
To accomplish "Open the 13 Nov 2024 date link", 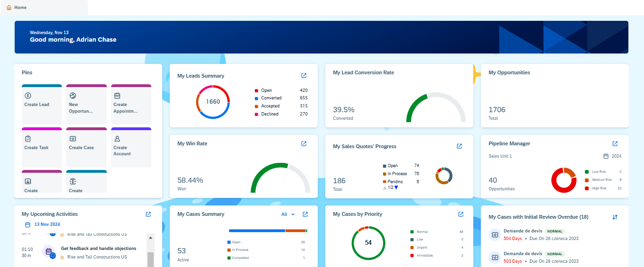I will tap(47, 224).
